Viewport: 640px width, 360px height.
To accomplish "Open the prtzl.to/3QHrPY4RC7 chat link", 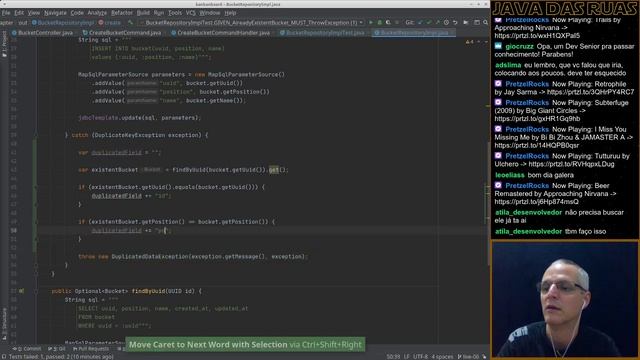I will (591, 92).
